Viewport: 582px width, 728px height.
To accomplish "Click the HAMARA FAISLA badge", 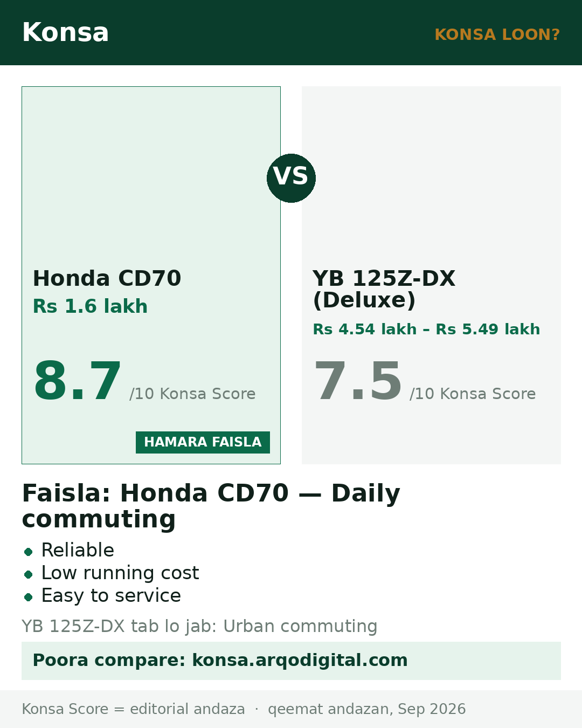I will [x=203, y=442].
